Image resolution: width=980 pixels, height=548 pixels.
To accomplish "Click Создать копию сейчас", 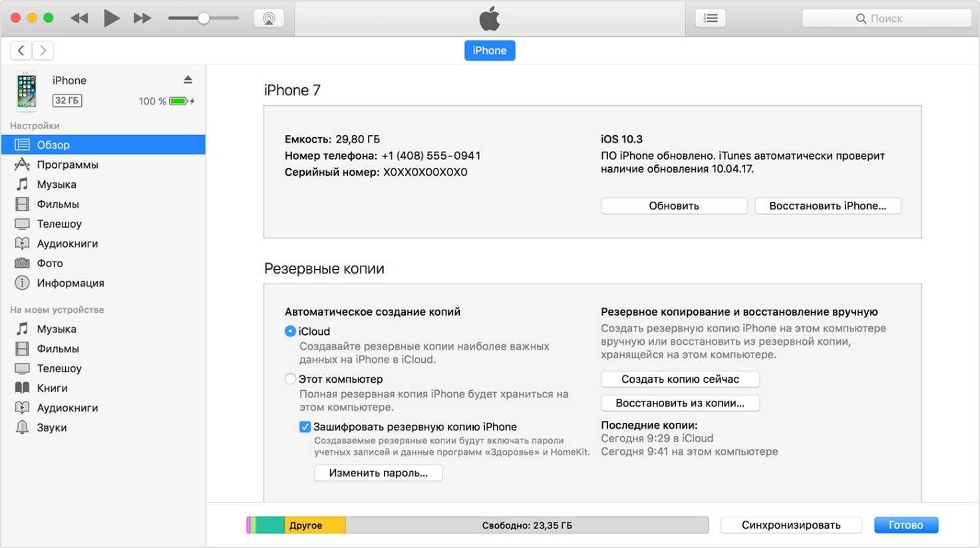I will 679,379.
